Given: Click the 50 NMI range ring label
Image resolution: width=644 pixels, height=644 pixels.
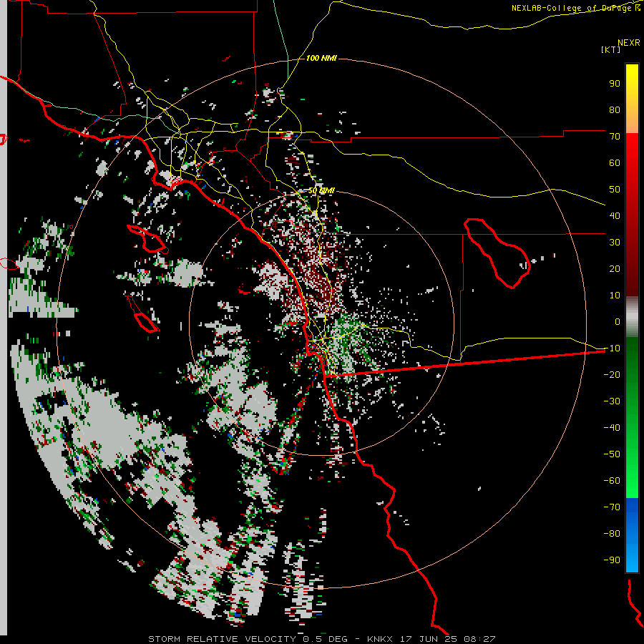Looking at the screenshot, I should (x=321, y=190).
